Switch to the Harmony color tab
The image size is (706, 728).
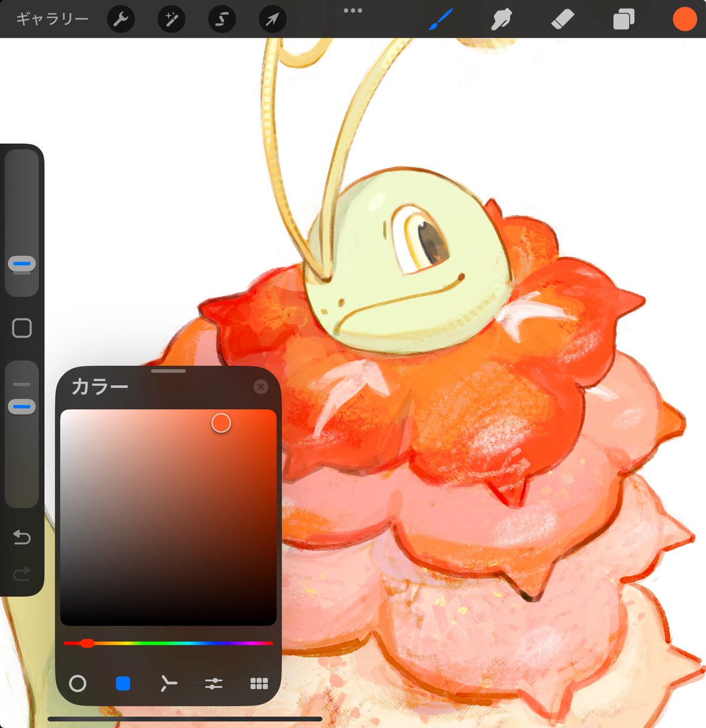point(168,684)
